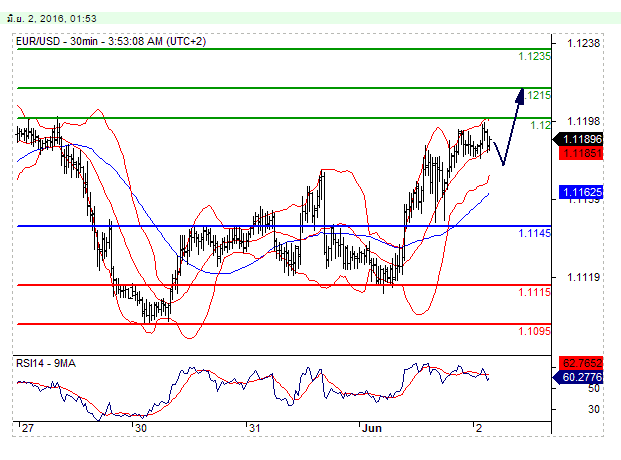Click the axis value 1.1238
The image size is (621, 460).
(583, 43)
